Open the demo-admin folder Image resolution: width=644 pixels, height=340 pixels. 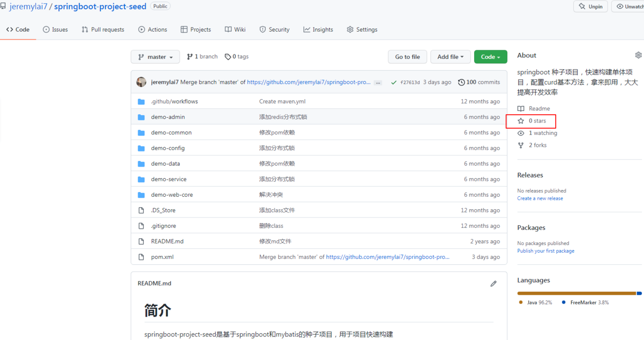168,117
